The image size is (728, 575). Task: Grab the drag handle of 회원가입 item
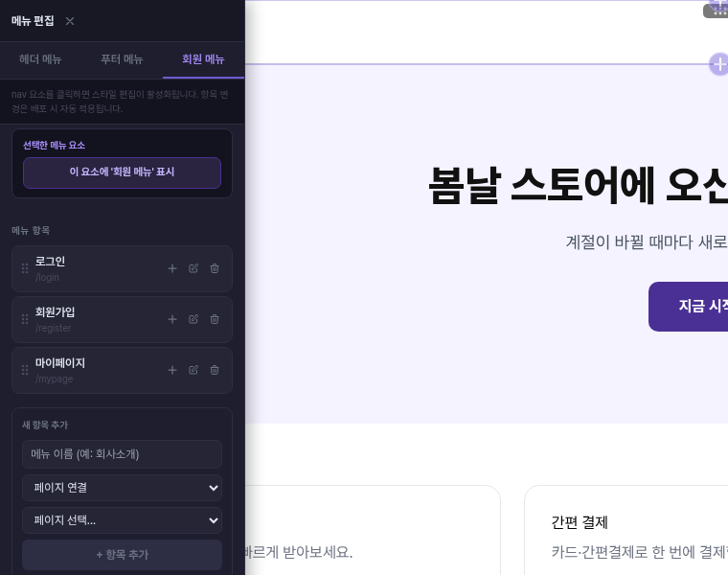pyautogui.click(x=25, y=319)
